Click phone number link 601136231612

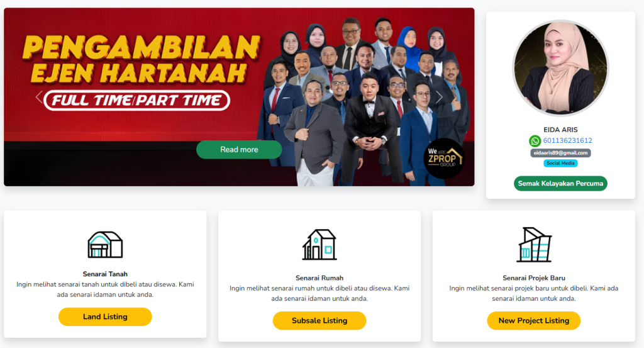pyautogui.click(x=568, y=140)
